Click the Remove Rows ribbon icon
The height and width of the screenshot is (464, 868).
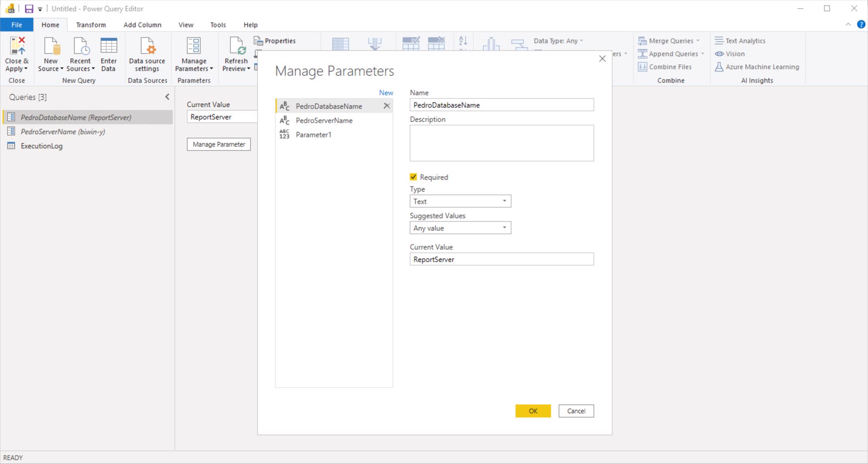point(436,43)
